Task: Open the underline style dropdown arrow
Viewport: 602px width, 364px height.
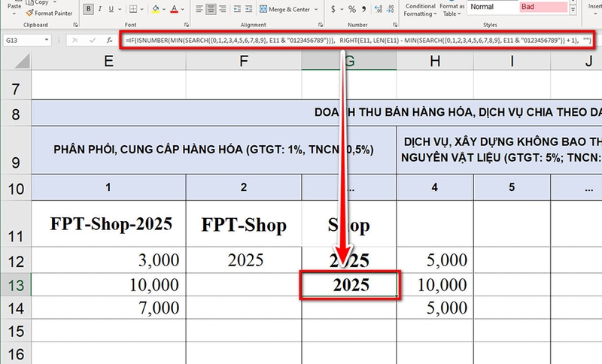Action: tap(120, 9)
